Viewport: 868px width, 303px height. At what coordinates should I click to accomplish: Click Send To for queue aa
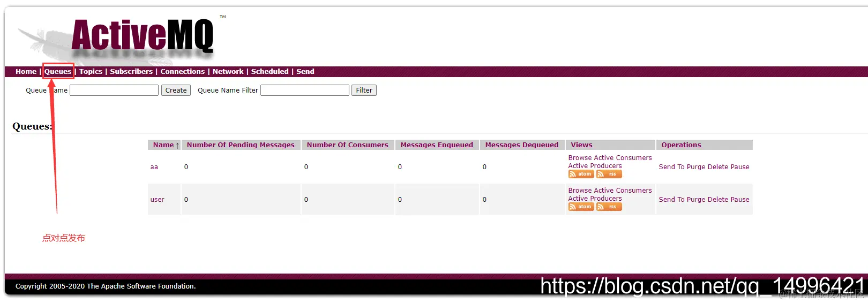(671, 167)
